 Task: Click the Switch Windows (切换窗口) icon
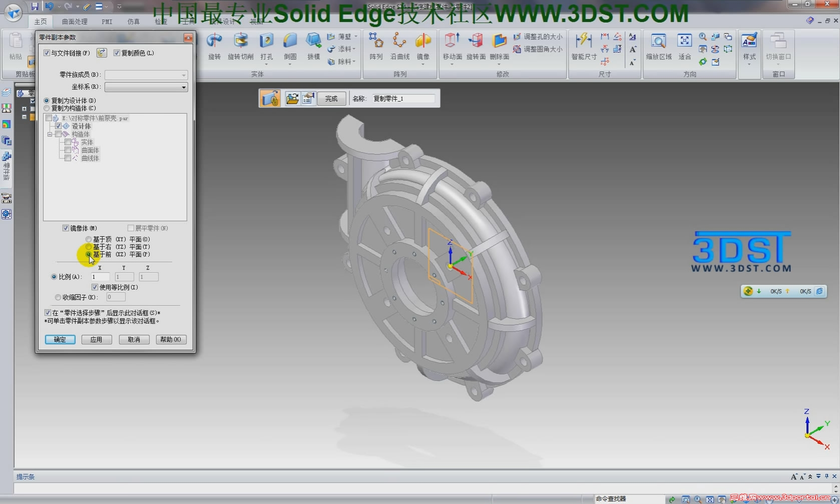(778, 41)
